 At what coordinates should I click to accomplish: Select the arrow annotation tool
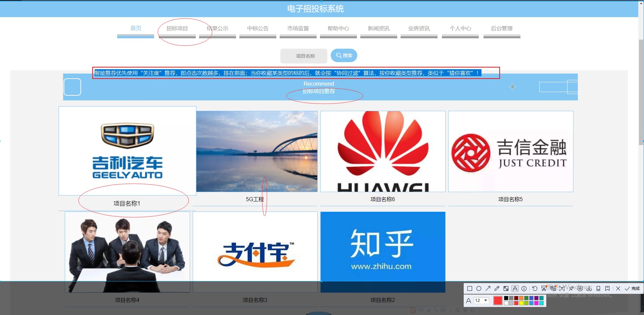point(488,288)
